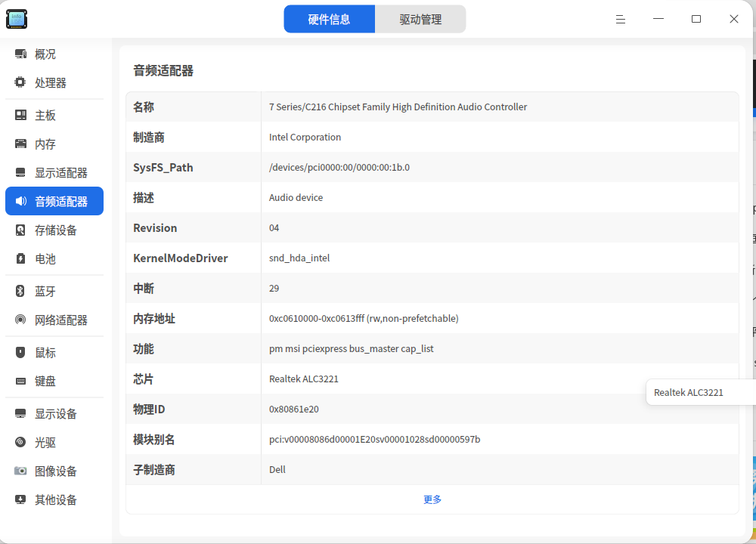The image size is (756, 544).
Task: Open the 存储设备 storage disk icon
Action: [x=20, y=230]
